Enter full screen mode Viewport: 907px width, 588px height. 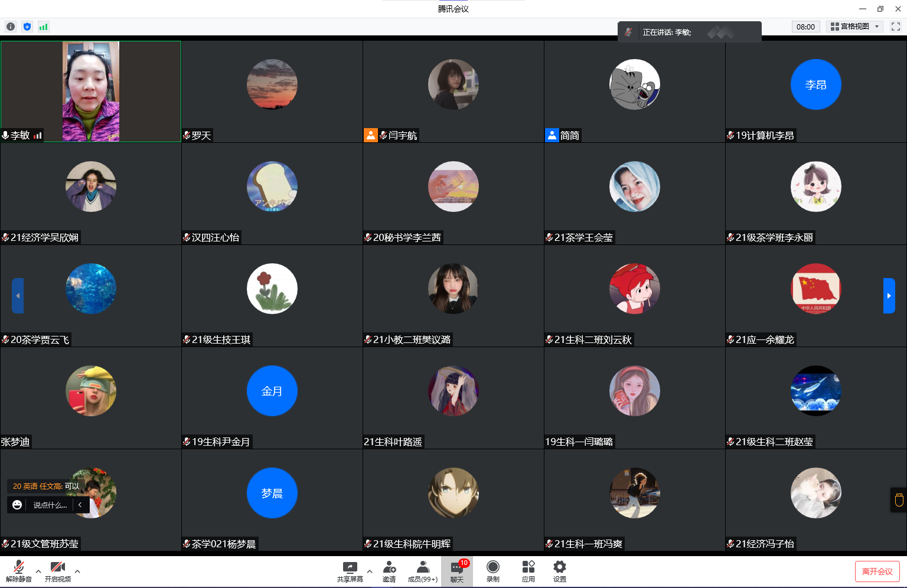pos(896,27)
